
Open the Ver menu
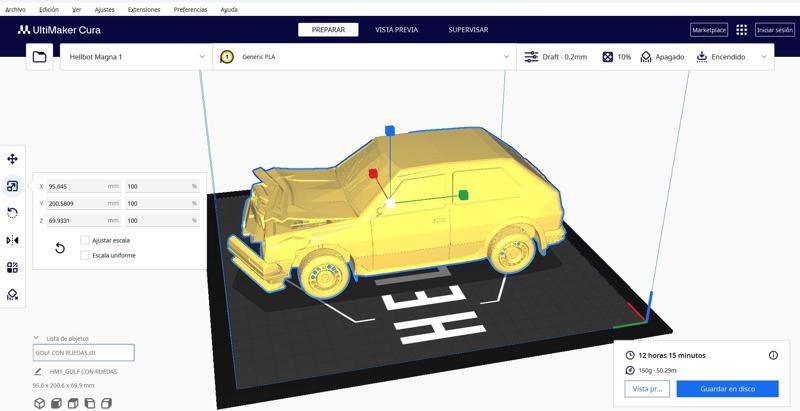coord(77,10)
